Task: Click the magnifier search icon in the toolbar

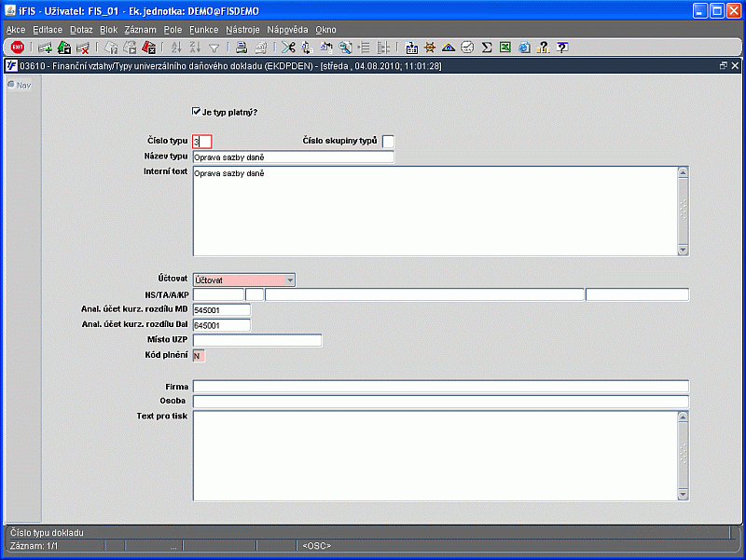Action: (x=345, y=48)
